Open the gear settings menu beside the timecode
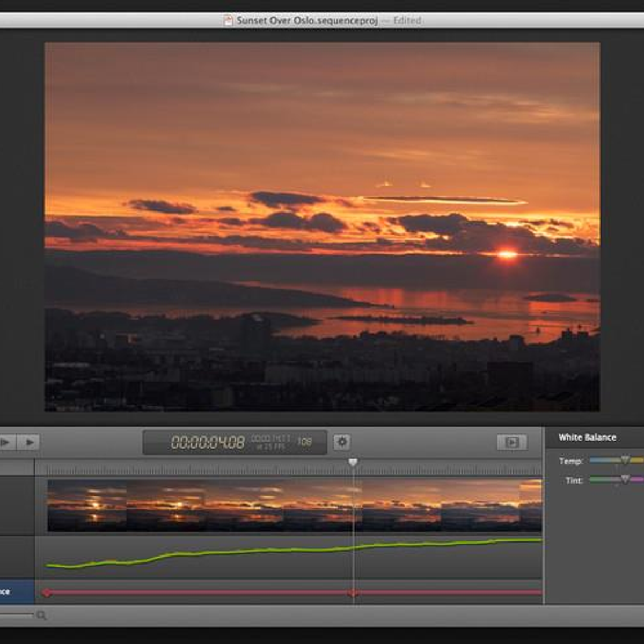Viewport: 644px width, 644px height. [342, 442]
